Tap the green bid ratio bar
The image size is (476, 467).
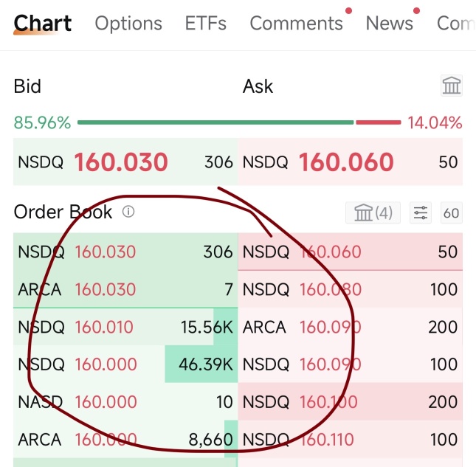(x=215, y=122)
